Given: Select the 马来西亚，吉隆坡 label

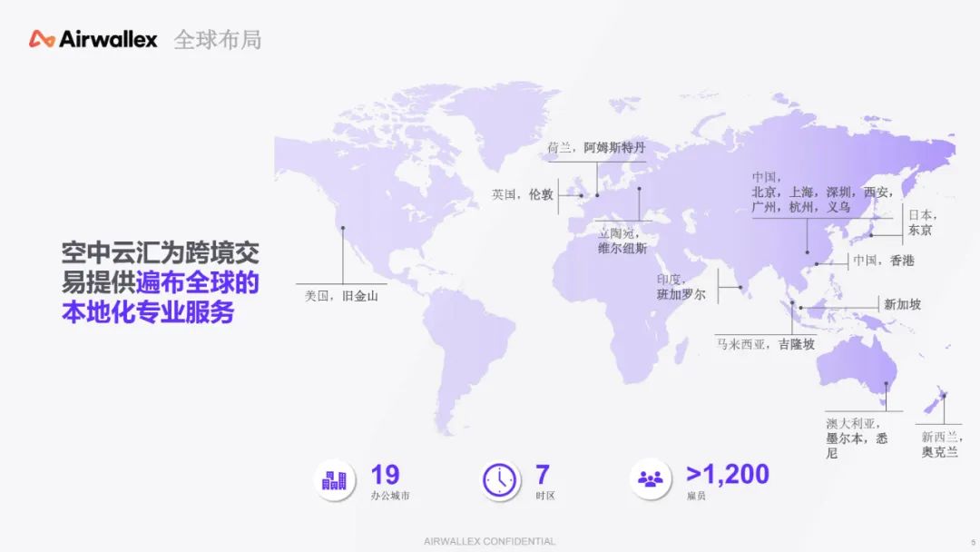Looking at the screenshot, I should (x=766, y=344).
